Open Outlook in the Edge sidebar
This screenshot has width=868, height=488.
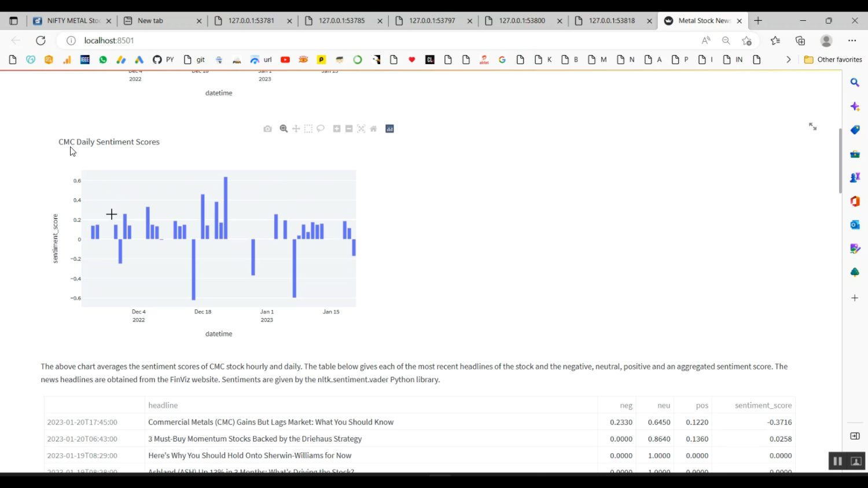(855, 225)
